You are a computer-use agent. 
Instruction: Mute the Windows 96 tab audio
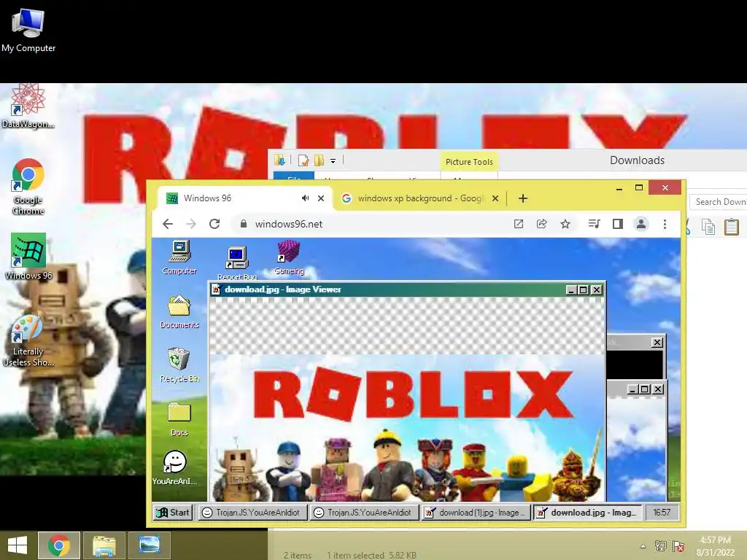305,198
